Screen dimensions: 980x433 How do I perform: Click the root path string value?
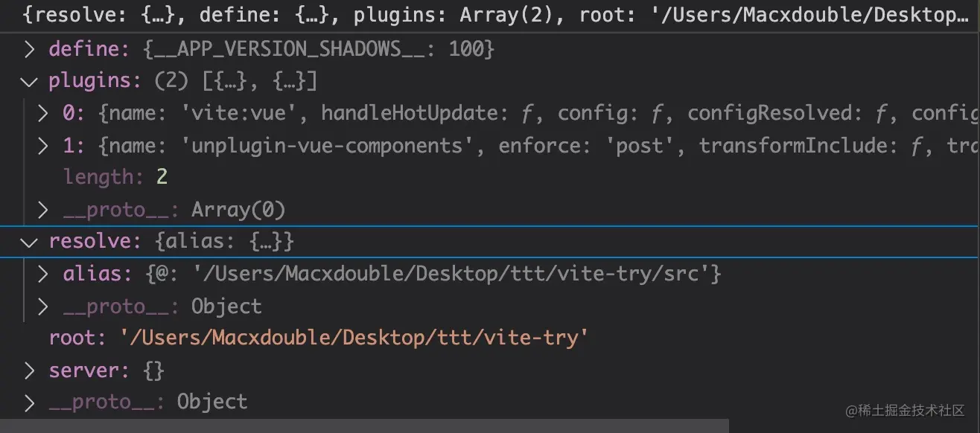click(x=354, y=339)
